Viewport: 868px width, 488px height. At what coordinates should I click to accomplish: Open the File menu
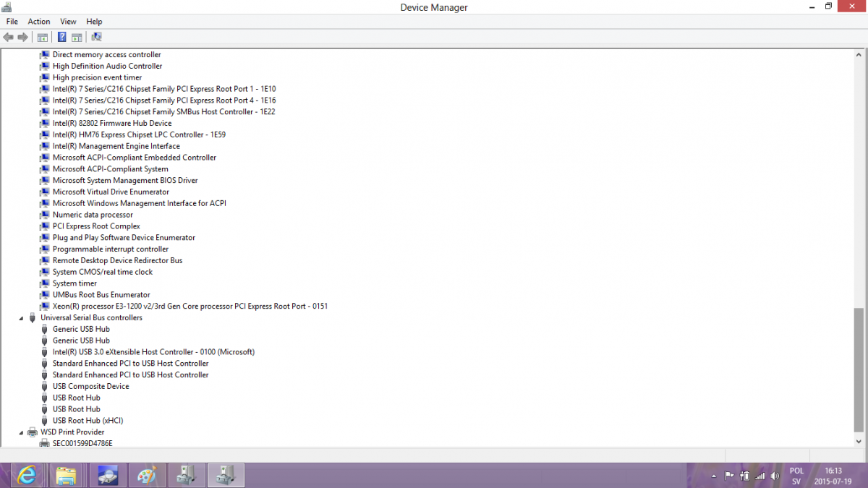(x=12, y=22)
